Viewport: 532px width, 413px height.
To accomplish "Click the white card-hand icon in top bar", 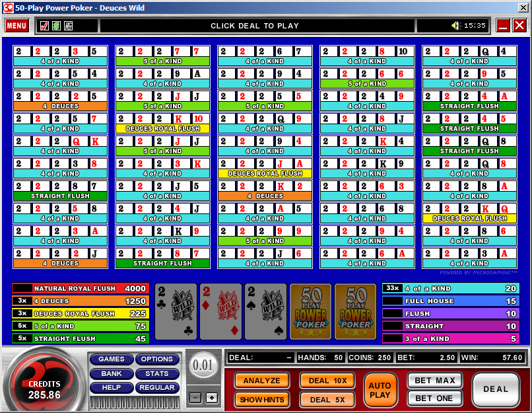I will point(68,26).
